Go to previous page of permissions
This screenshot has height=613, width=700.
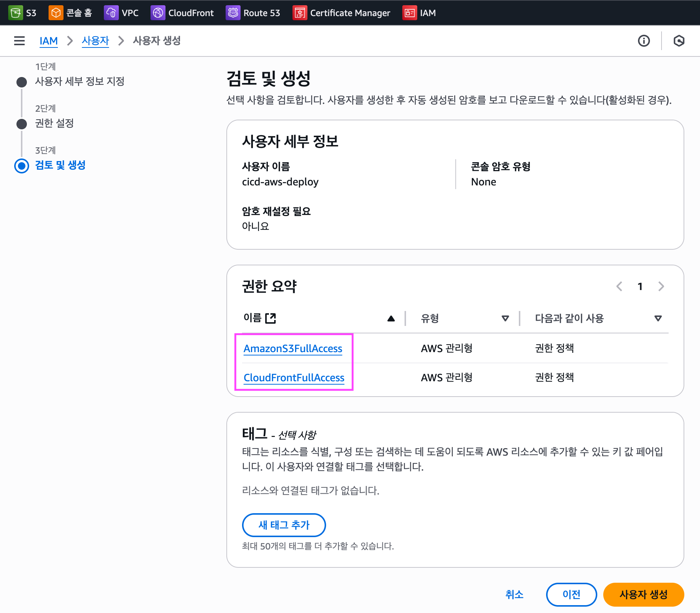[x=619, y=286]
